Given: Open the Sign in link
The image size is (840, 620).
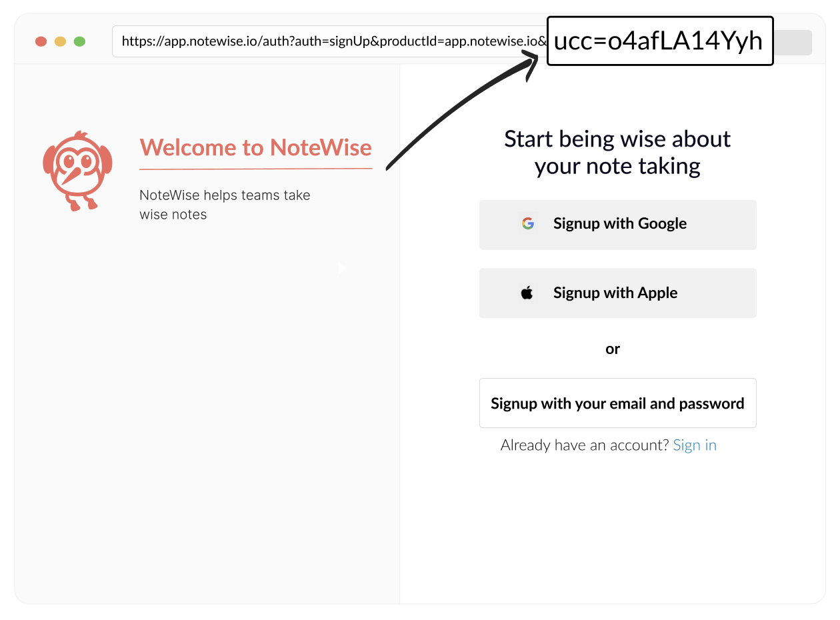Looking at the screenshot, I should (x=695, y=445).
